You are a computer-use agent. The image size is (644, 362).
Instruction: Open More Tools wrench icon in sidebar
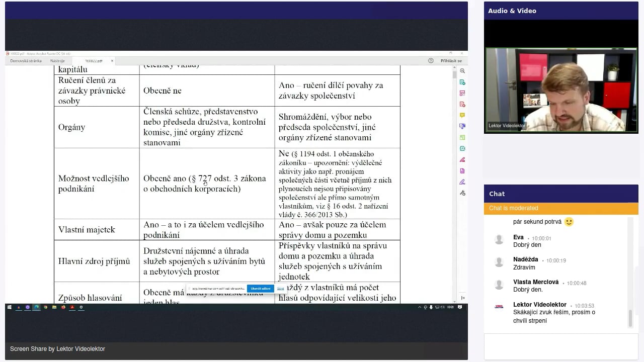click(x=462, y=193)
